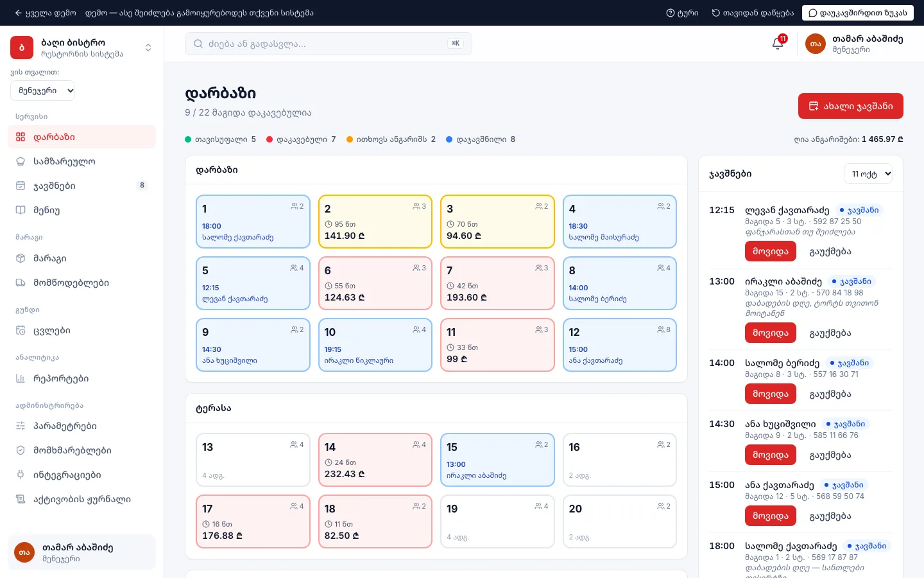Click the მომწოდებლები truck icon

pyautogui.click(x=21, y=283)
